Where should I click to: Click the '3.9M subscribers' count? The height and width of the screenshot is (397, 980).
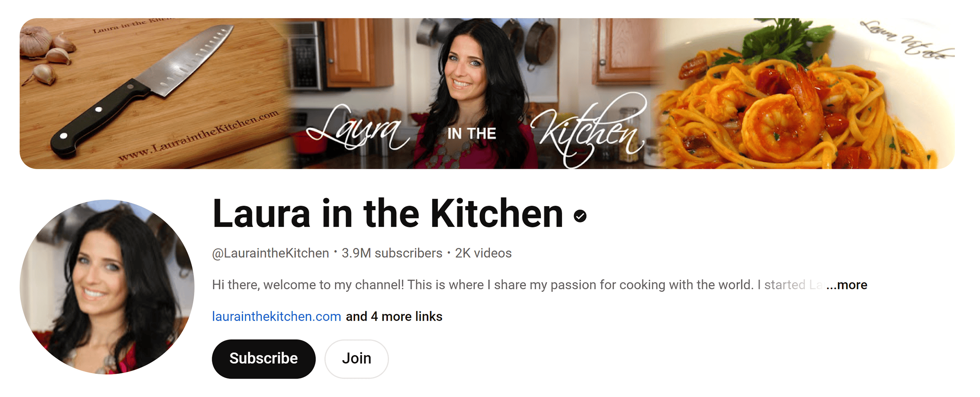tap(392, 253)
